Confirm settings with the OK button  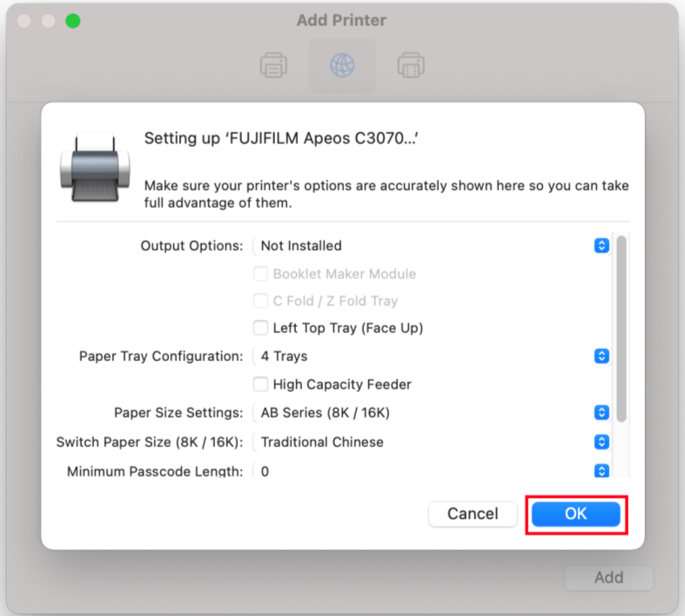point(576,514)
